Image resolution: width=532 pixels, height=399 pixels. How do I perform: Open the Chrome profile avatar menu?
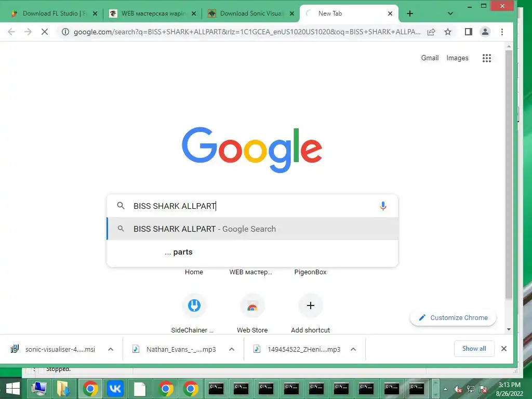tap(485, 32)
